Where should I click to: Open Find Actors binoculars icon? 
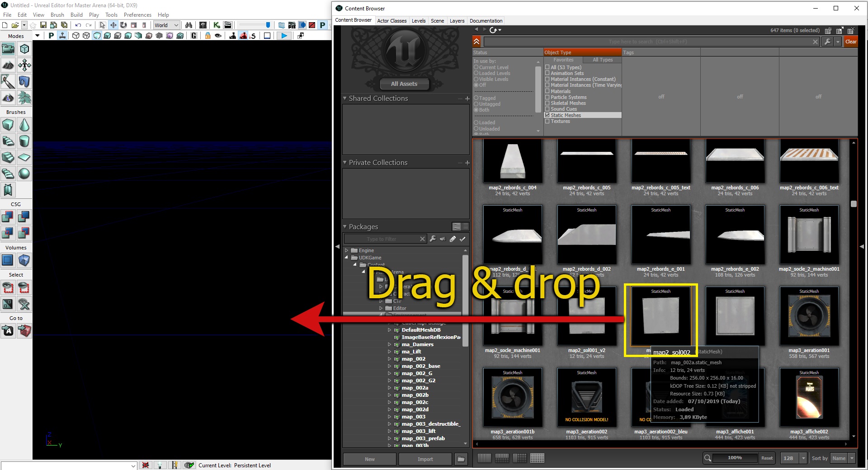(x=189, y=25)
